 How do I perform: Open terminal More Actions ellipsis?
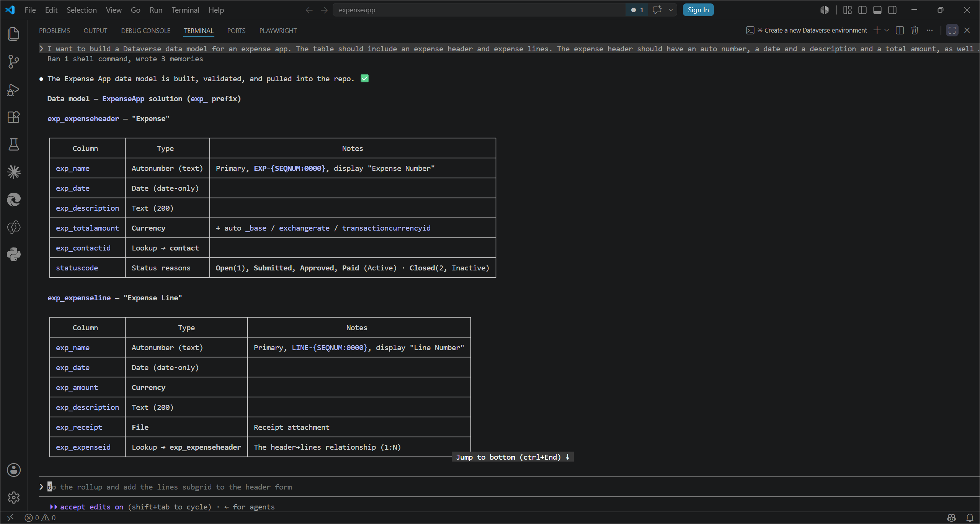tap(930, 30)
